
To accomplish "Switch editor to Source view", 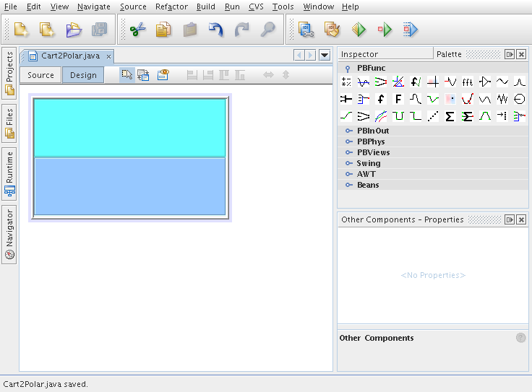I will pyautogui.click(x=40, y=75).
